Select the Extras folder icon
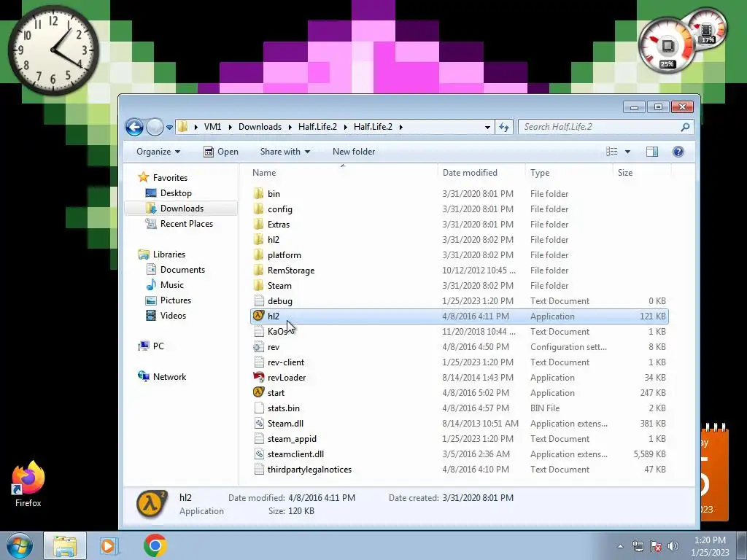The height and width of the screenshot is (560, 747). [259, 224]
